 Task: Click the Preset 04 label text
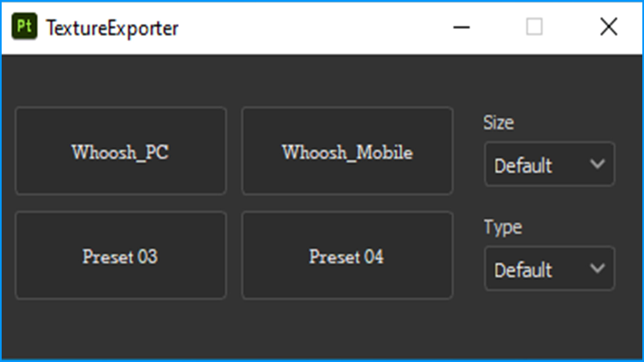tap(346, 257)
